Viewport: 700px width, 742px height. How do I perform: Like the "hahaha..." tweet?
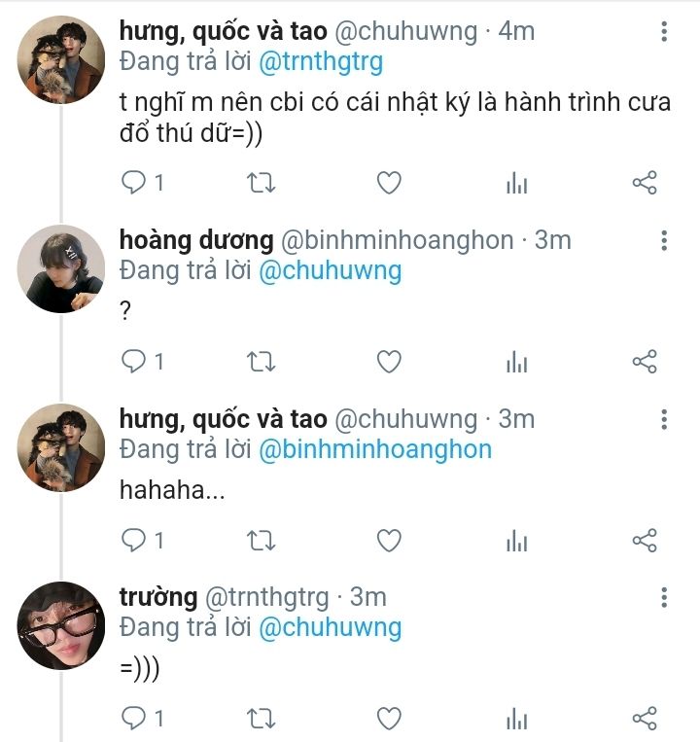click(x=389, y=540)
